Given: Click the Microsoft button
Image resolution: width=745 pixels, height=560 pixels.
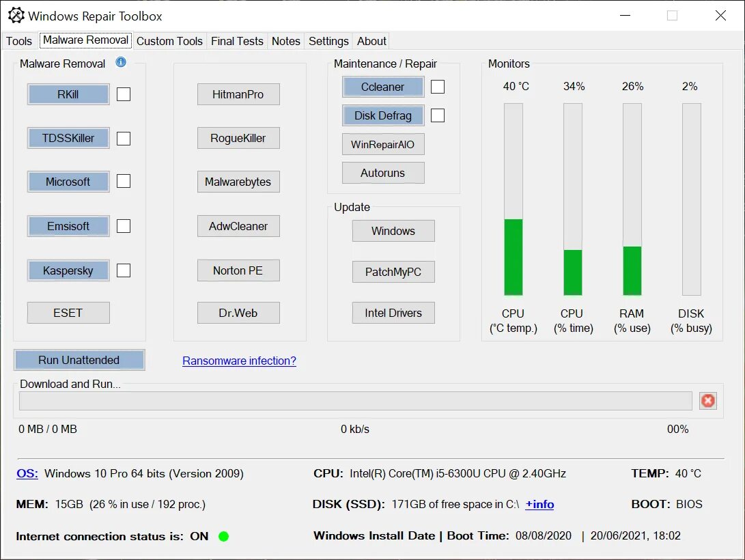Looking at the screenshot, I should click(x=68, y=182).
